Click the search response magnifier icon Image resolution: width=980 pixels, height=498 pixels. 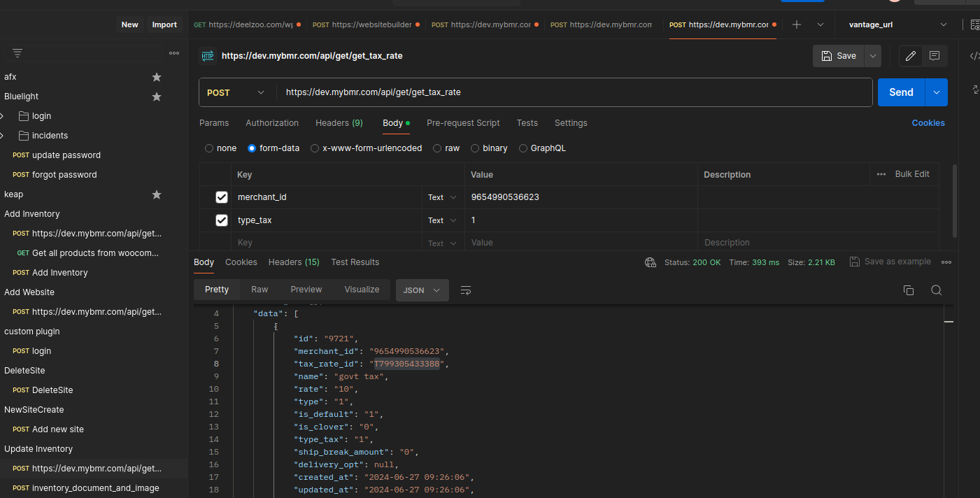point(936,290)
